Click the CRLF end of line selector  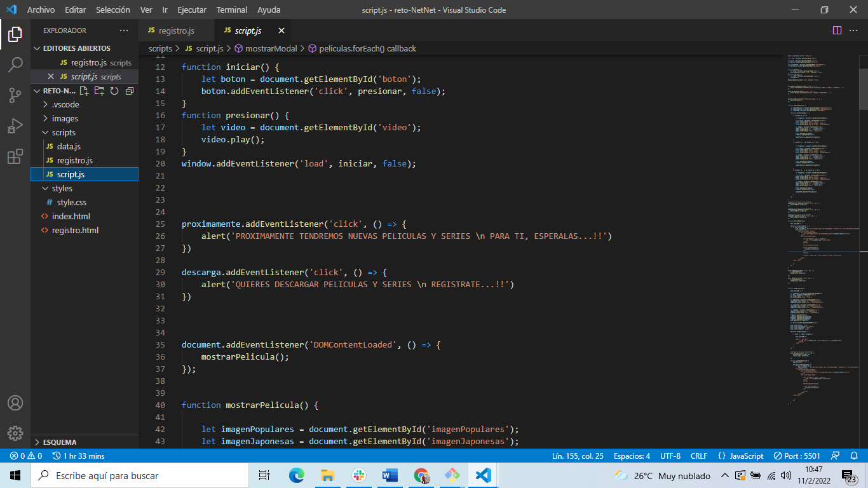coord(699,456)
